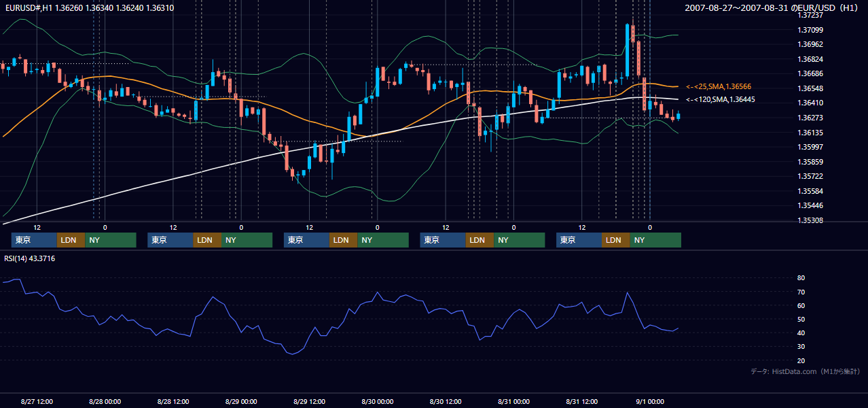Viewport: 868px width, 408px height.
Task: Select the 8/30 00:00 time axis label
Action: [377, 401]
